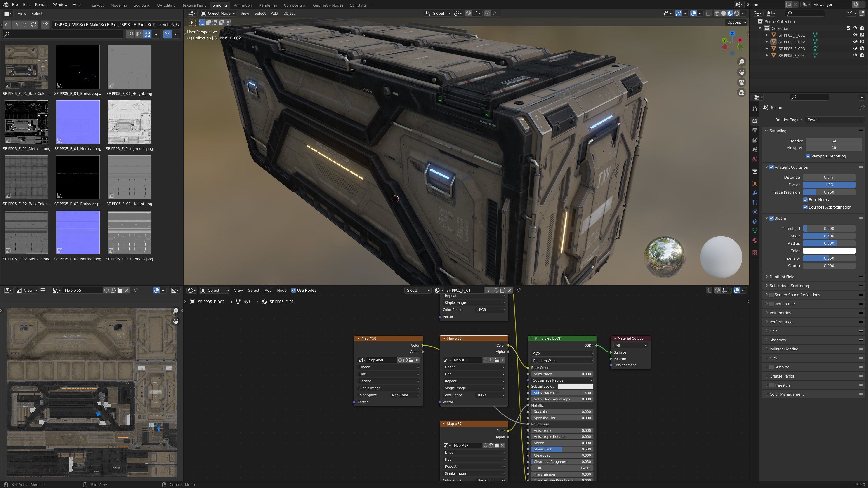Toggle snapping magnet in viewport header
The image size is (868, 488).
468,14
